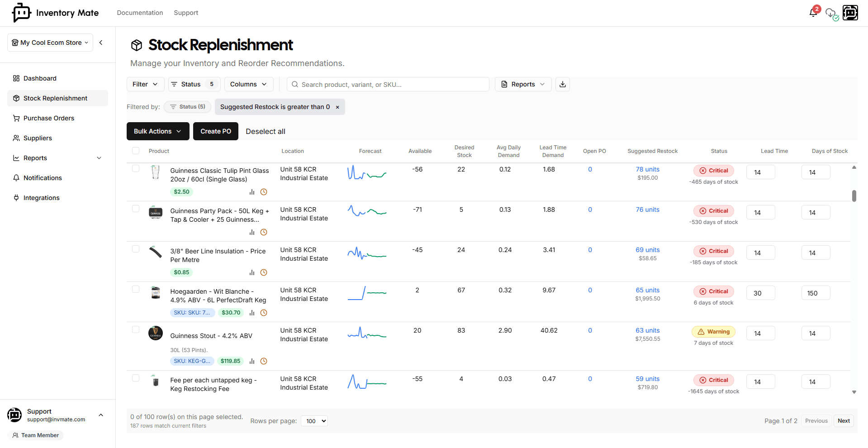Click the Status (5) filter chip
The image size is (868, 448).
pyautogui.click(x=187, y=107)
